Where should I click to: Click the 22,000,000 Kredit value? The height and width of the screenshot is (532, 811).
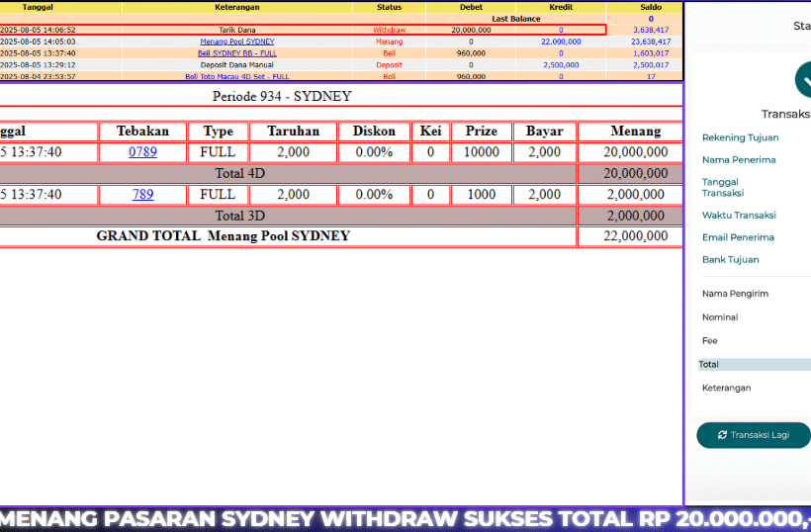pos(561,42)
